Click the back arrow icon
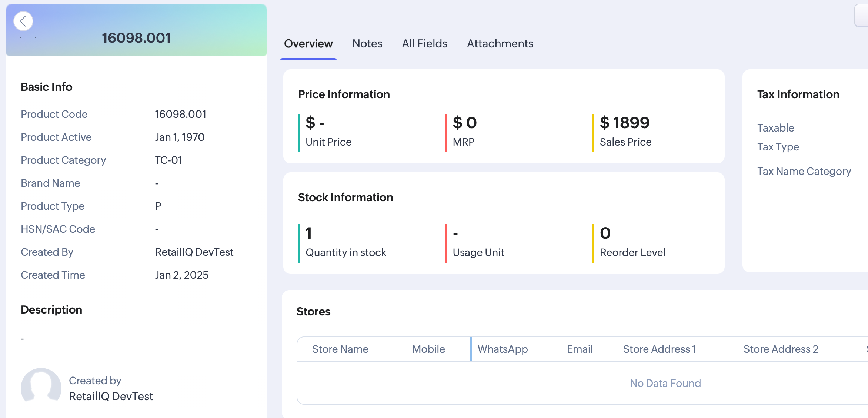Viewport: 868px width, 418px height. click(23, 21)
